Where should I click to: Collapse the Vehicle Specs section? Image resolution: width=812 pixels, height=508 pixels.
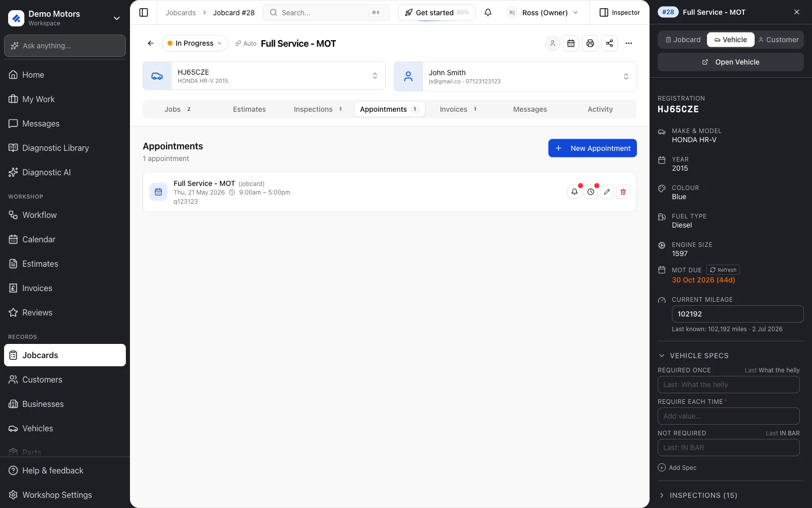pyautogui.click(x=693, y=356)
